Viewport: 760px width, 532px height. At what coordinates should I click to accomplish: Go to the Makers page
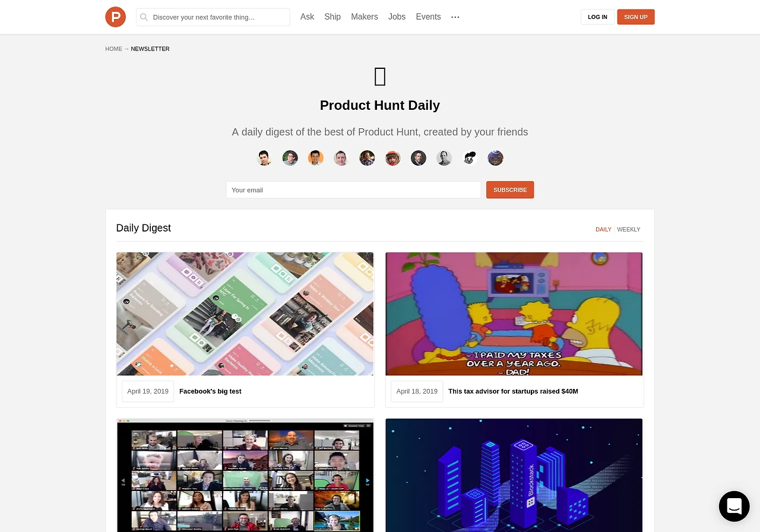click(365, 17)
